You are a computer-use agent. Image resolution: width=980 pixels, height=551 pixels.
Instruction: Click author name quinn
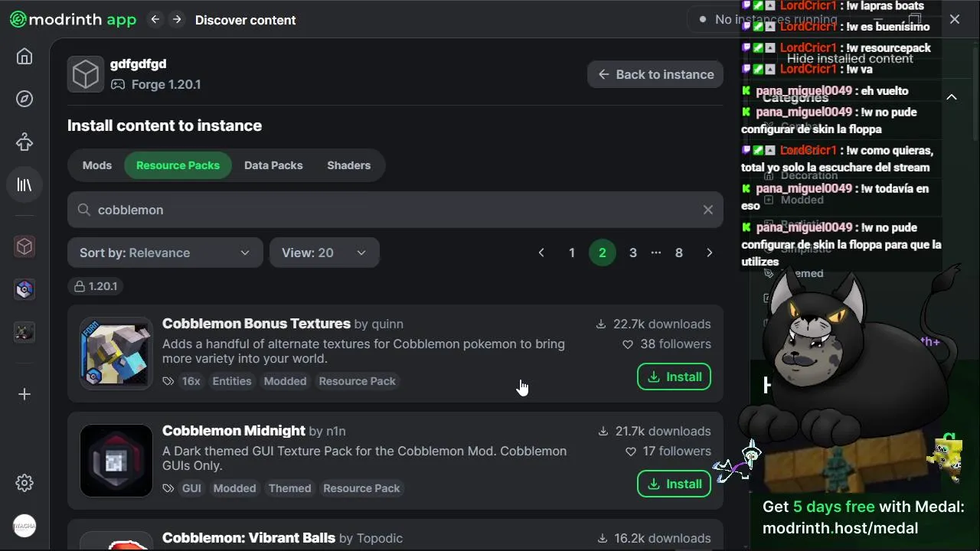pyautogui.click(x=387, y=324)
